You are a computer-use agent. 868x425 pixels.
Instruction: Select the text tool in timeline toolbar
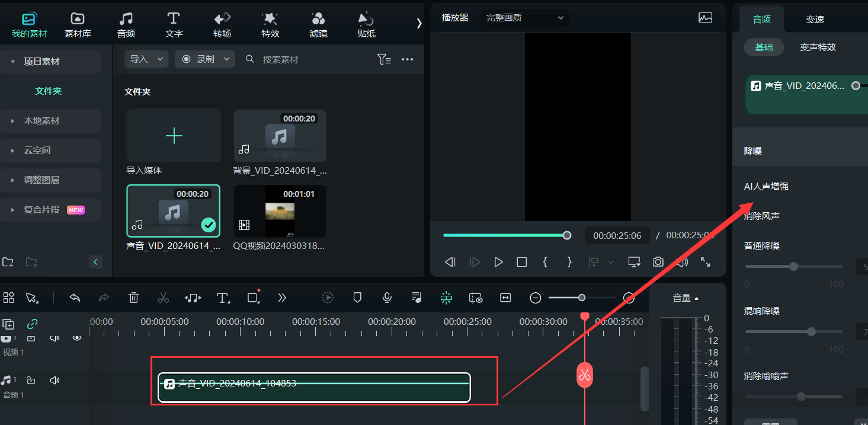click(223, 298)
